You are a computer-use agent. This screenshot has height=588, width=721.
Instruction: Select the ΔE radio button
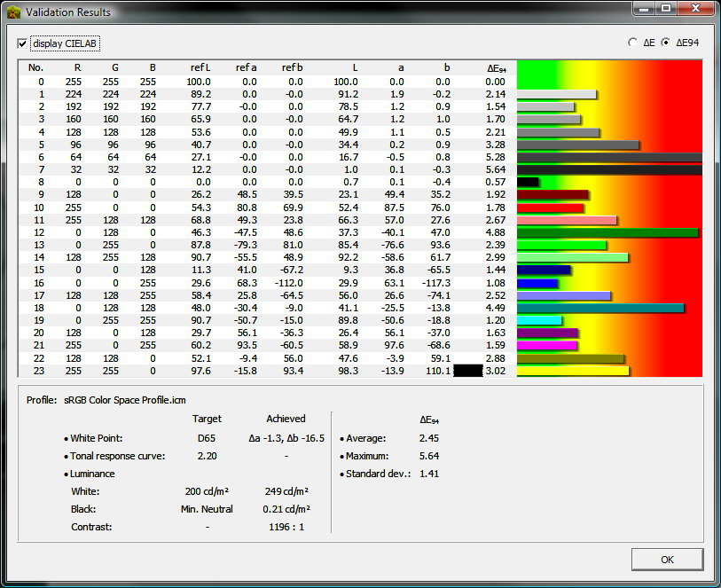(x=631, y=42)
